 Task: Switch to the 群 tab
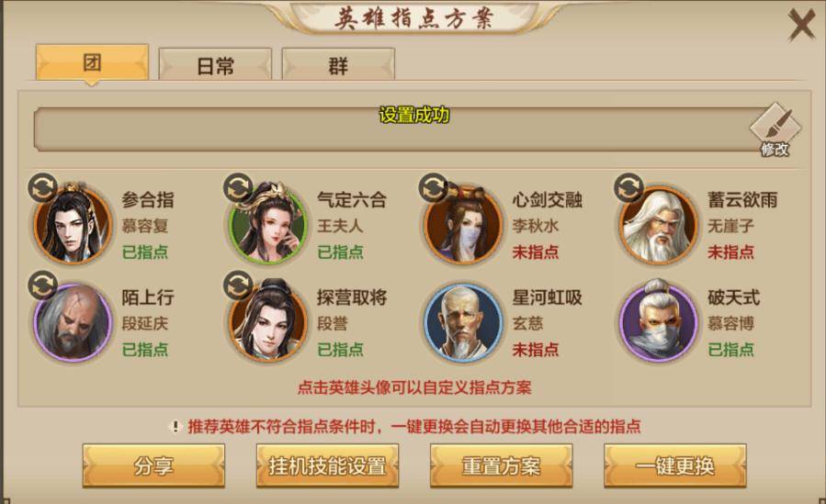coord(338,65)
